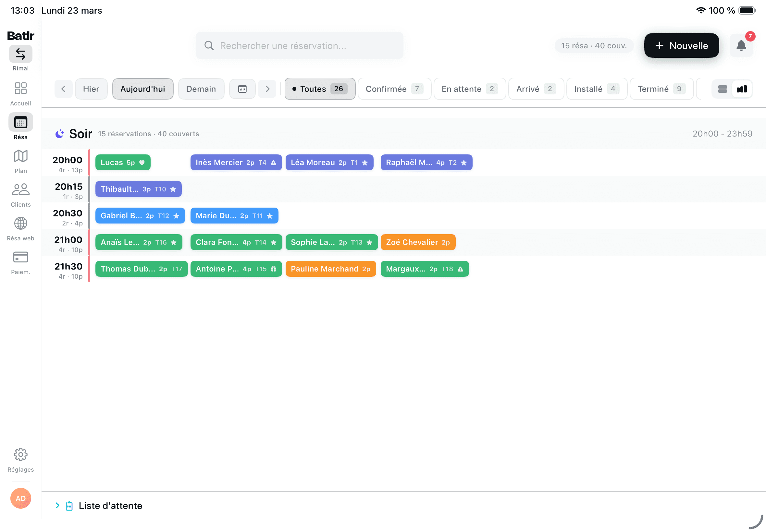Image resolution: width=766 pixels, height=532 pixels.
Task: Switch to timeline column view
Action: pyautogui.click(x=742, y=89)
